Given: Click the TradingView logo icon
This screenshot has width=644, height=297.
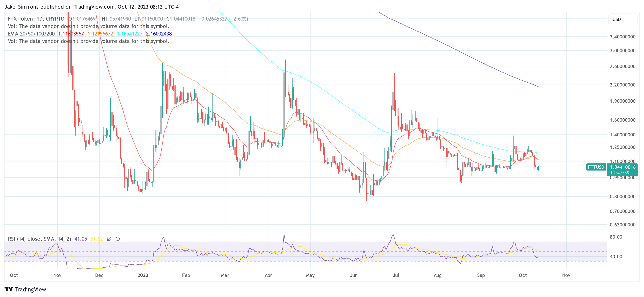Looking at the screenshot, I should pos(9,289).
